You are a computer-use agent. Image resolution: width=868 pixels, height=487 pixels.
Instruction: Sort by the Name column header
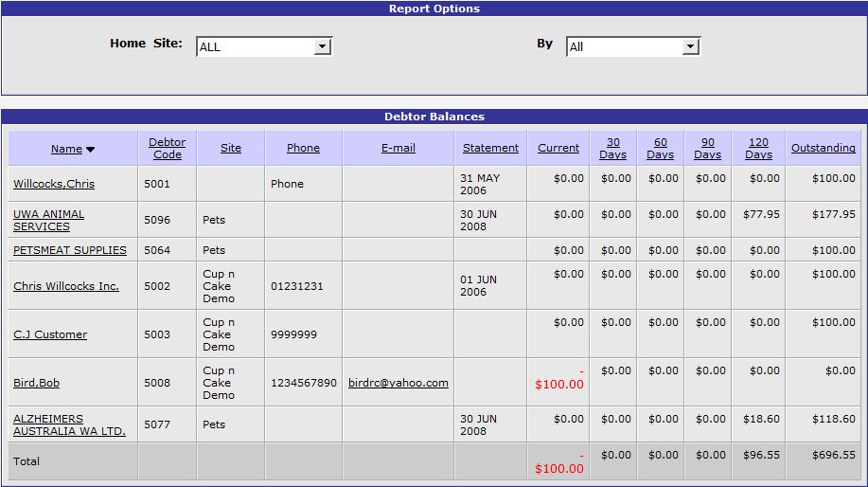point(66,149)
